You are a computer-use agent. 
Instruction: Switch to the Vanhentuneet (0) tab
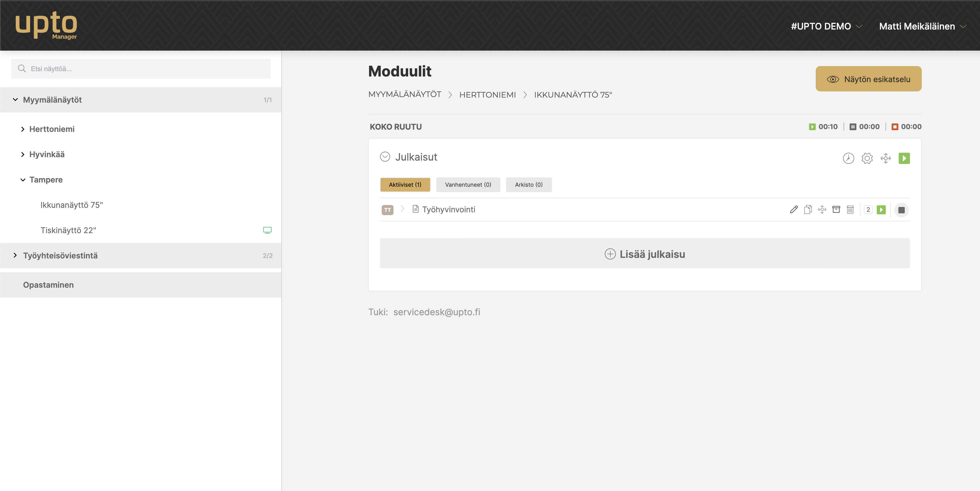pos(468,185)
